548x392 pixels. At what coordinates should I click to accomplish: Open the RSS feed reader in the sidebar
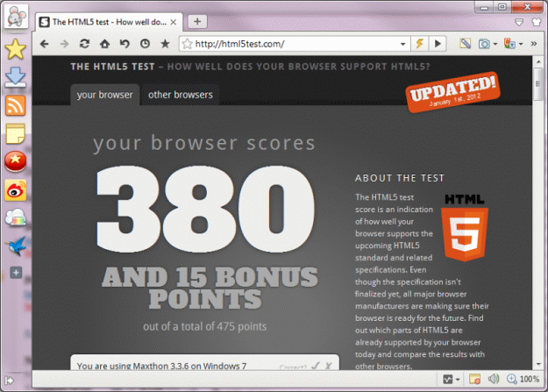(16, 105)
